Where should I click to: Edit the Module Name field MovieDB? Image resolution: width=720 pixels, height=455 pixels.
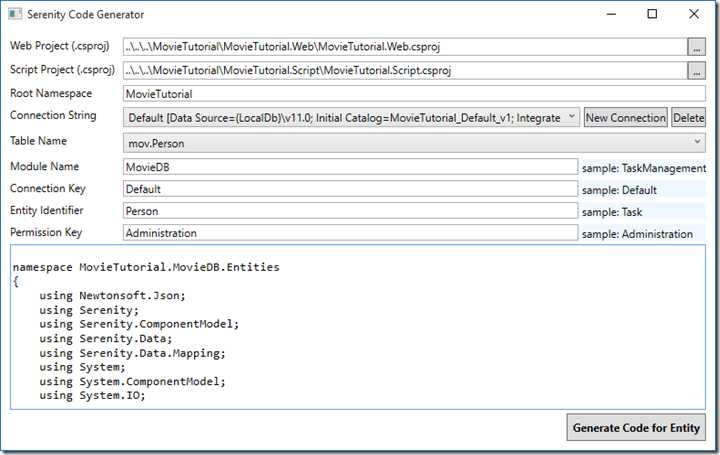pos(350,167)
